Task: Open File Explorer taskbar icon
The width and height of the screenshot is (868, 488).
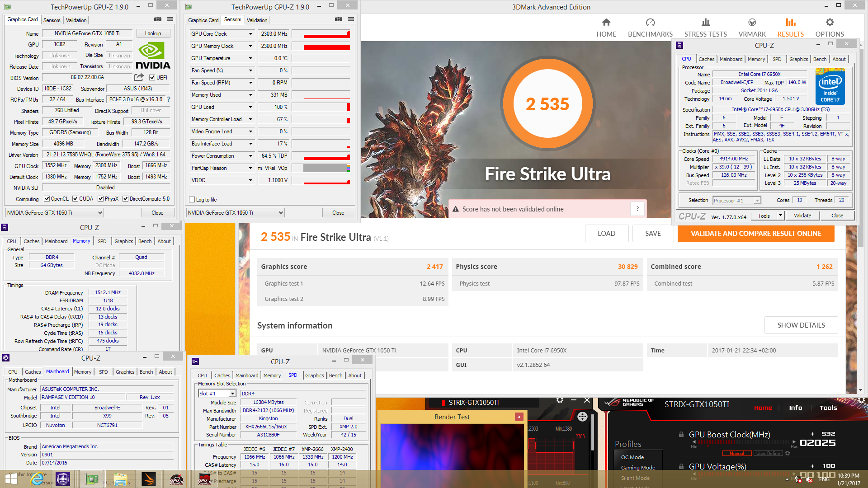Action: pyautogui.click(x=120, y=479)
